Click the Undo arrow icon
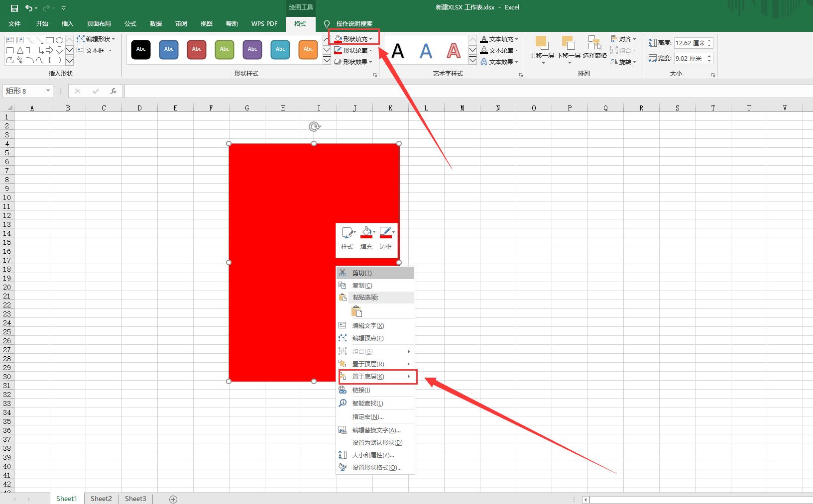This screenshot has width=813, height=504. (29, 8)
